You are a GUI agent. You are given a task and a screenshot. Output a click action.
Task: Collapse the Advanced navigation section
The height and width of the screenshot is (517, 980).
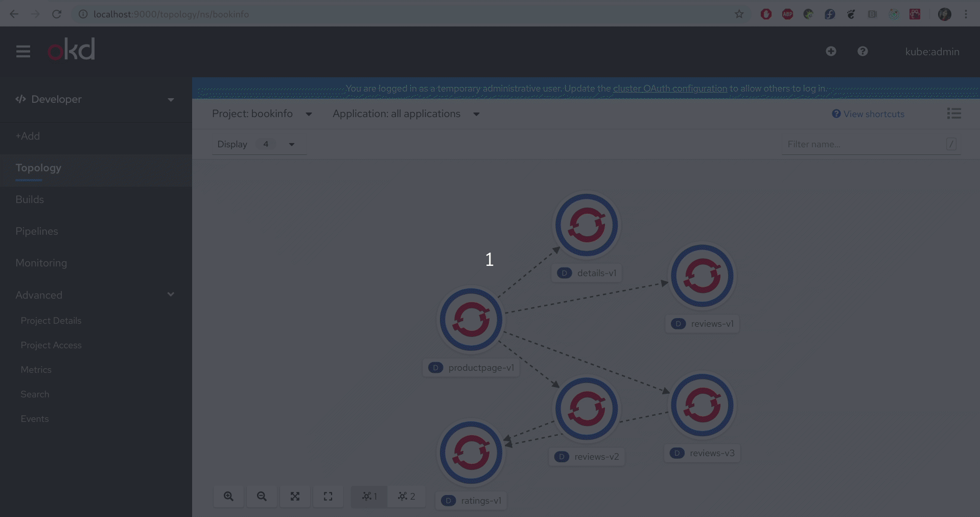coord(96,295)
